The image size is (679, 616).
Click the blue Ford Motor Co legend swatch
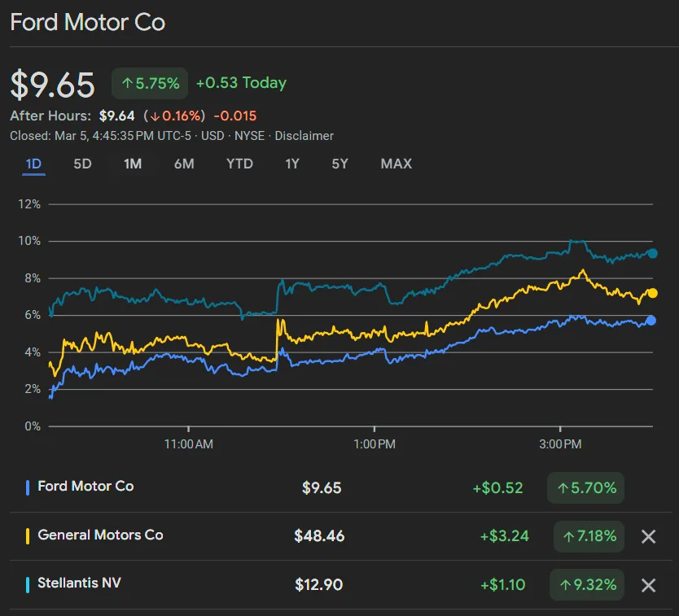pos(28,487)
